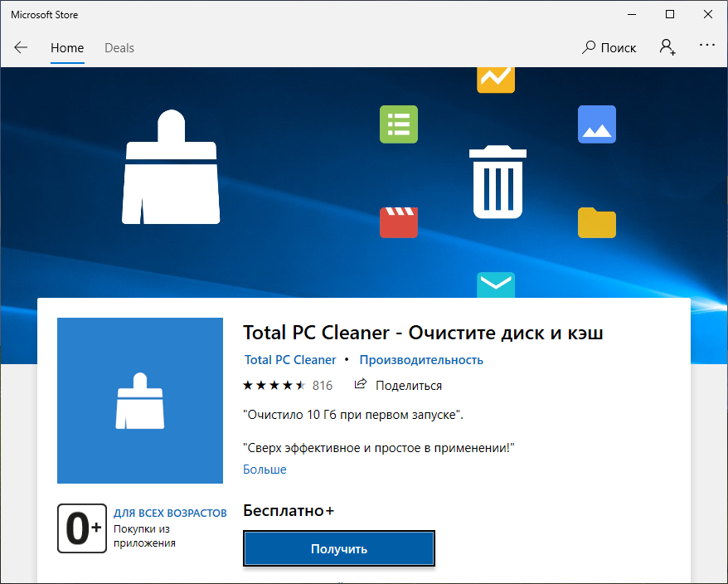Minimize the Microsoft Store window

632,14
